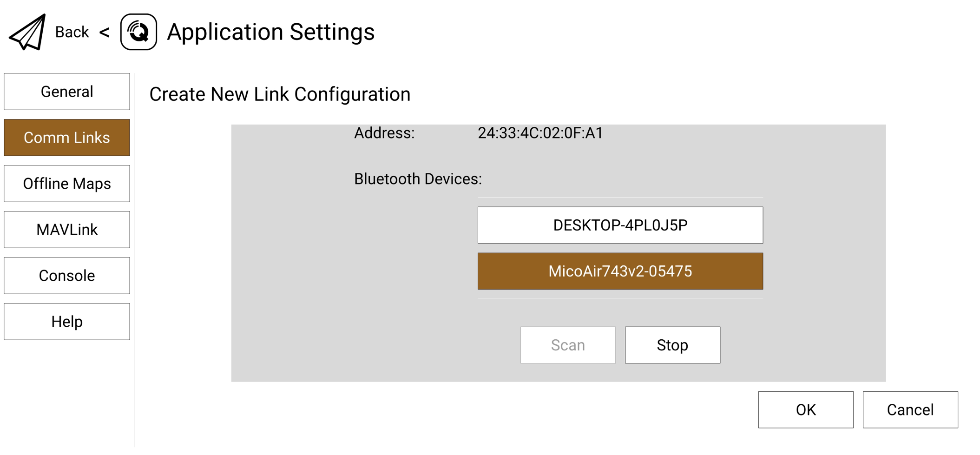Screen dimensions: 980x455
Task: Show the Console tab
Action: click(67, 276)
